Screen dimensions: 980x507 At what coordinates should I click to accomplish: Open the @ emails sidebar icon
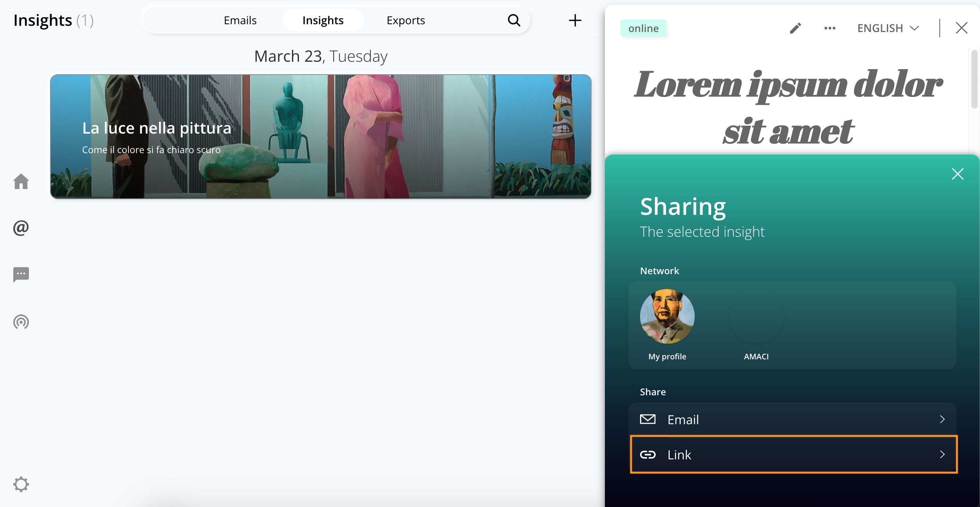coord(21,228)
